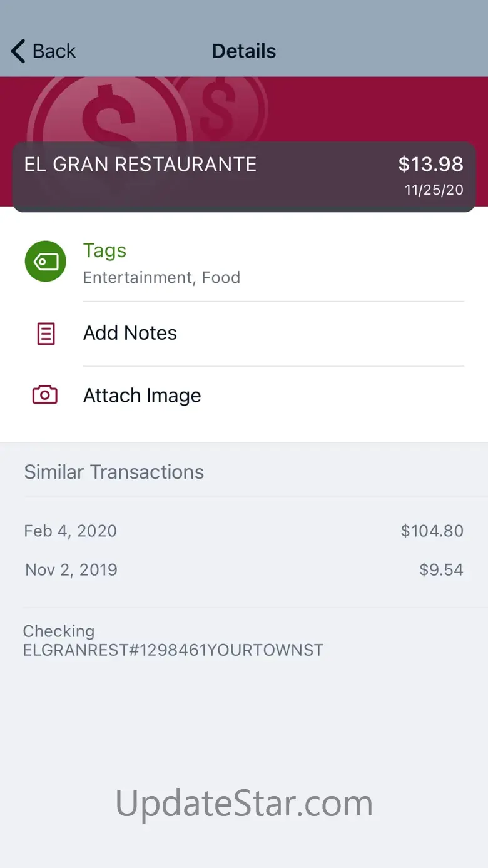488x868 pixels.
Task: Tap the notes document icon
Action: click(x=46, y=334)
